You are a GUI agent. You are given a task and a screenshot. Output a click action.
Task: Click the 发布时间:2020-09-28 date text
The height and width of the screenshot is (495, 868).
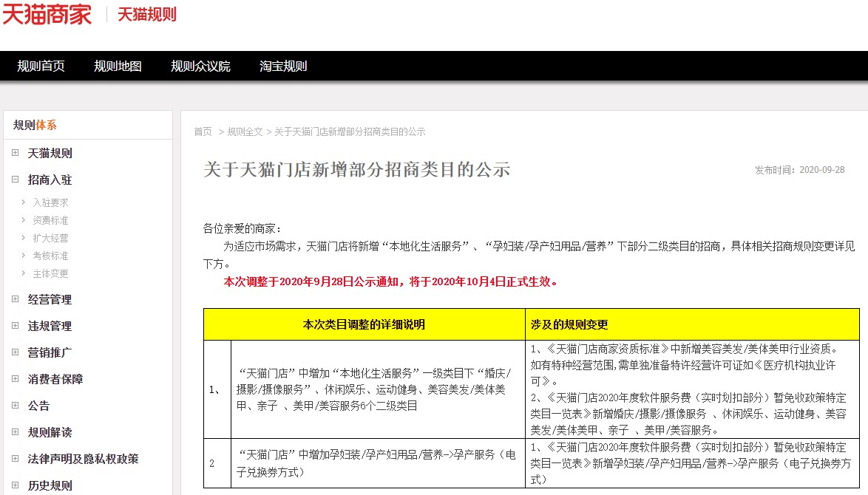tap(800, 170)
